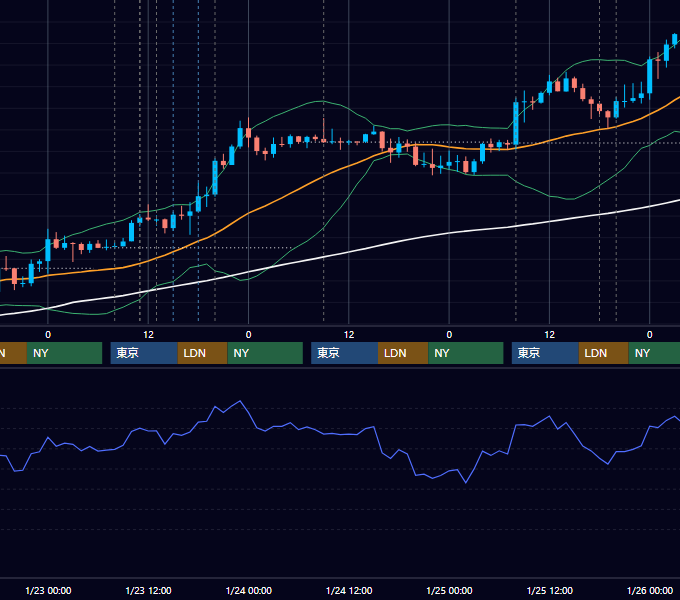
Task: Click the NY block starting at 1/24 00:00
Action: [x=265, y=353]
